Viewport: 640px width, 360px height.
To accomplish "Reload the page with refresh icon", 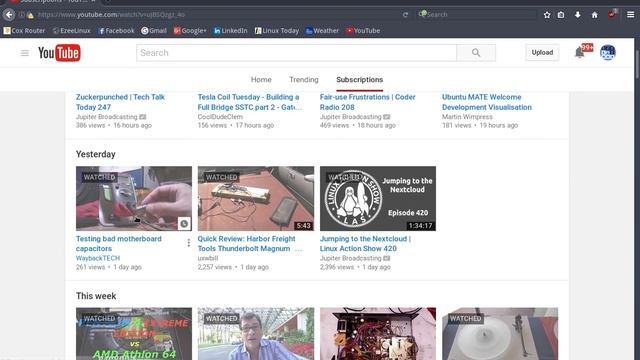I will coord(405,15).
